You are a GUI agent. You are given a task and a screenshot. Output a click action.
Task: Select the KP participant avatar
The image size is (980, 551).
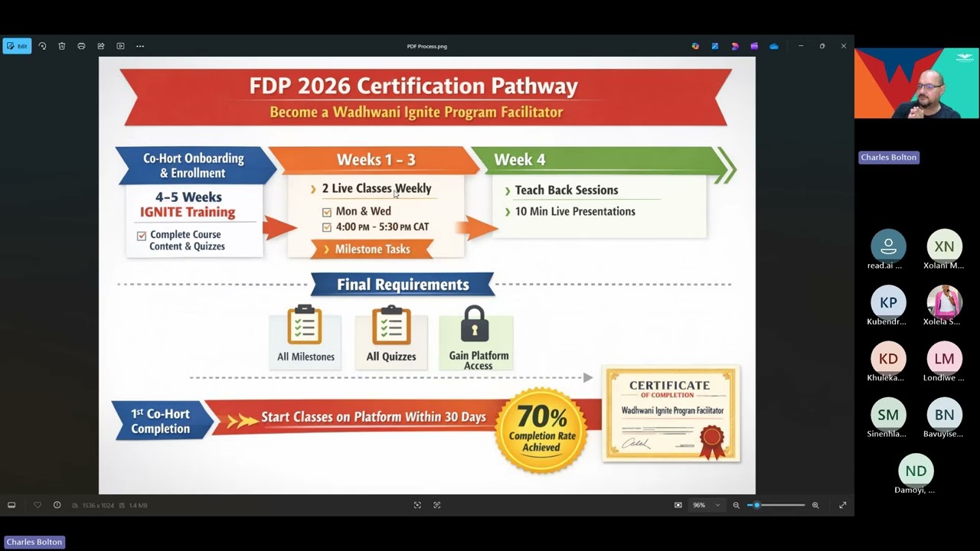[888, 302]
